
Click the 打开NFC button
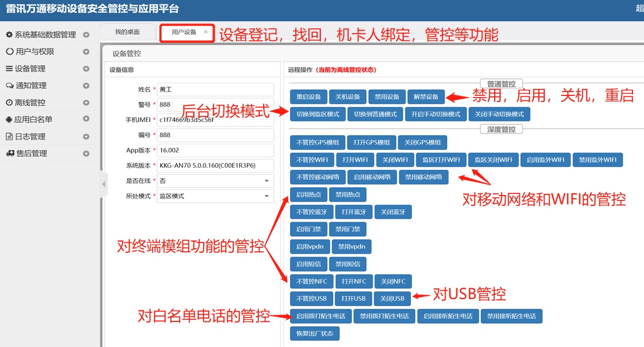point(354,281)
